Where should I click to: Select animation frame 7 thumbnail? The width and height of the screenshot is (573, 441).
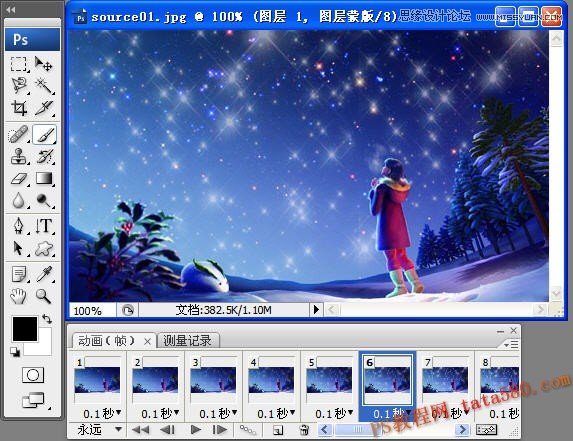coord(445,380)
